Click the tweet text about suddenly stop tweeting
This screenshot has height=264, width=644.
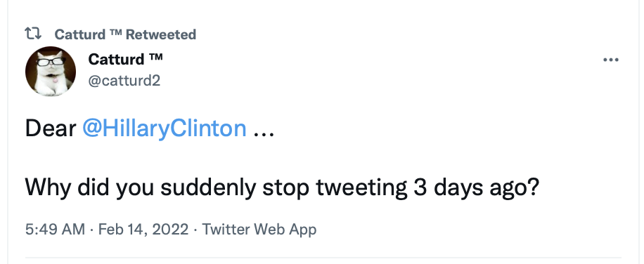coord(282,187)
